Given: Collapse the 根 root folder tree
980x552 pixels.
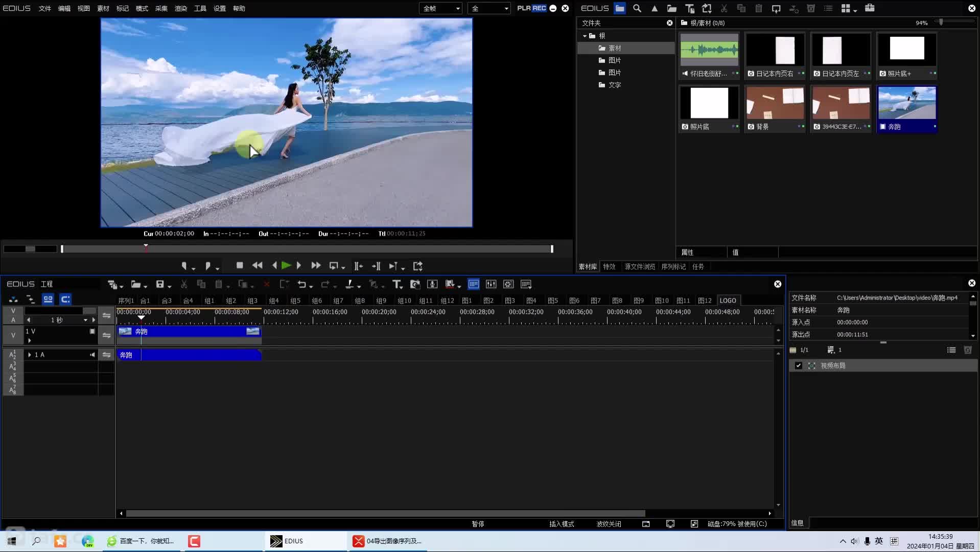Looking at the screenshot, I should (x=585, y=36).
